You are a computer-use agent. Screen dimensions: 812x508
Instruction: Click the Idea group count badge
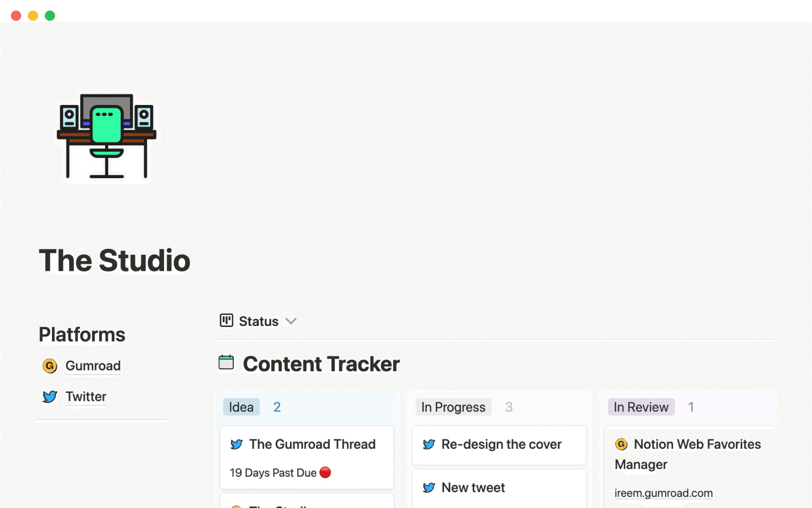point(277,407)
